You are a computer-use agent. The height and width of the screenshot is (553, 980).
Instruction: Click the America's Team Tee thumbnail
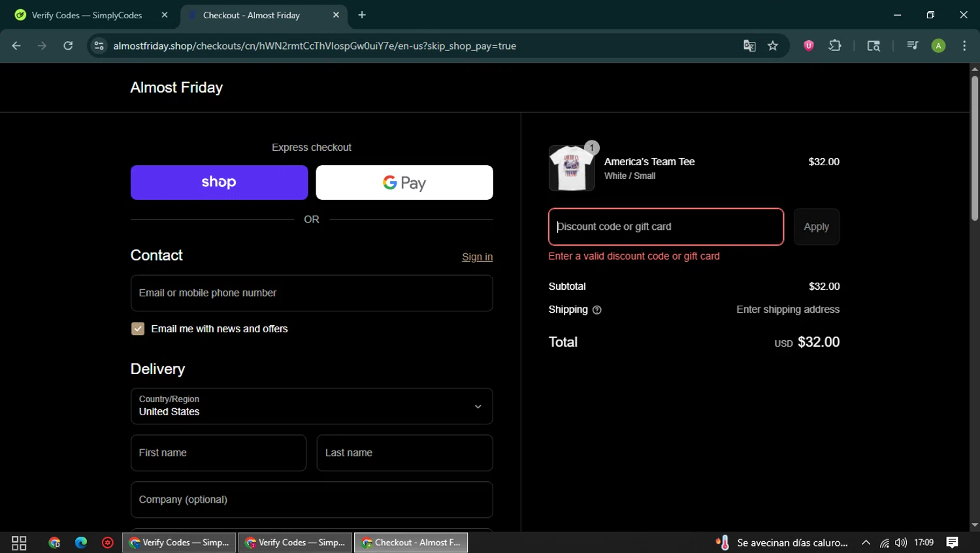(572, 168)
